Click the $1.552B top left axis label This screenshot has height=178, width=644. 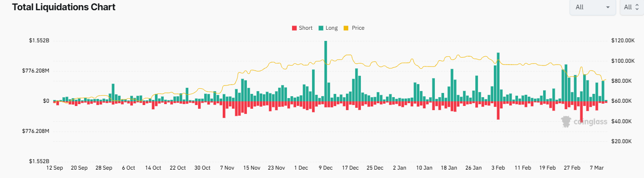39,41
